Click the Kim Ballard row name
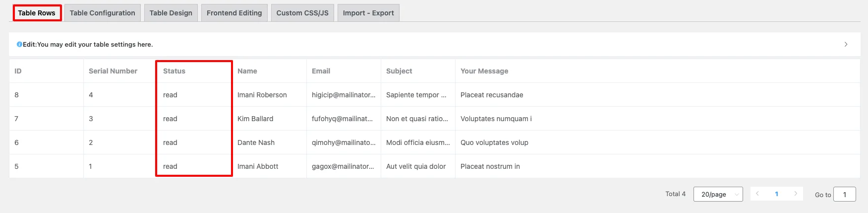Image resolution: width=868 pixels, height=213 pixels. pos(255,119)
